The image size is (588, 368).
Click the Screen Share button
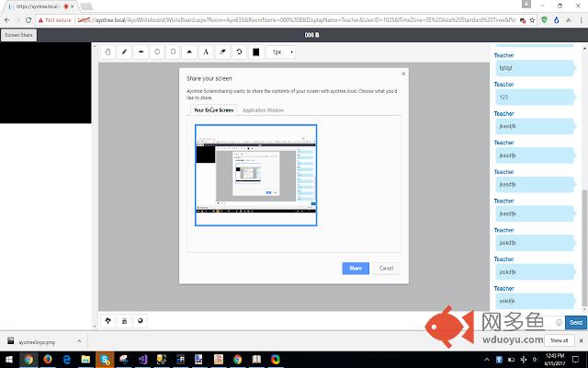(x=18, y=35)
